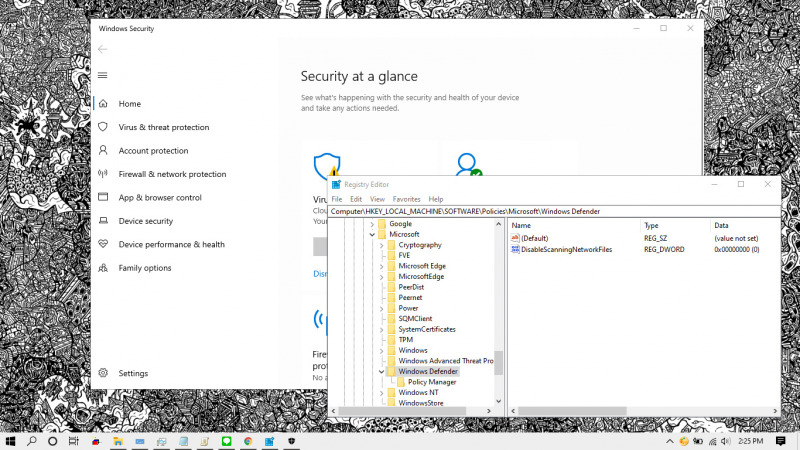Open Home in Windows Security sidebar
This screenshot has height=450, width=800.
click(130, 104)
